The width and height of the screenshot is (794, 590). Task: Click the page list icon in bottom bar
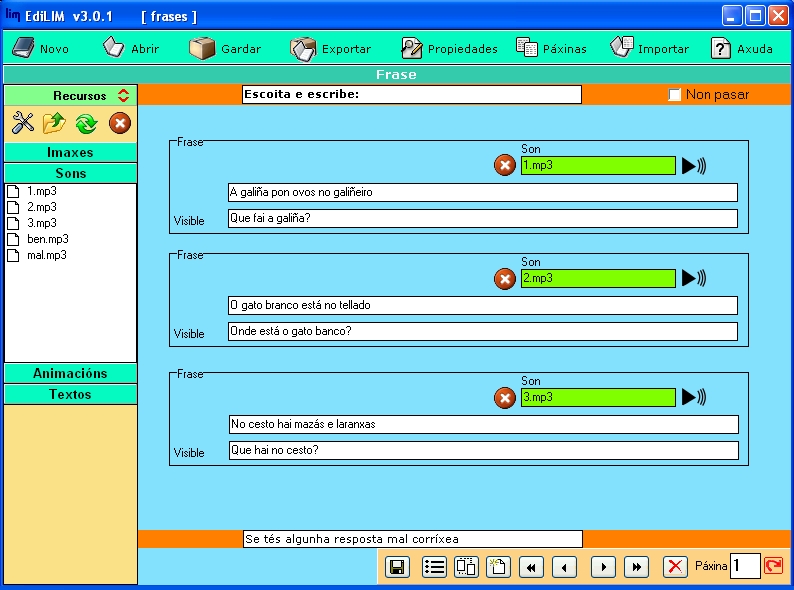pos(434,567)
